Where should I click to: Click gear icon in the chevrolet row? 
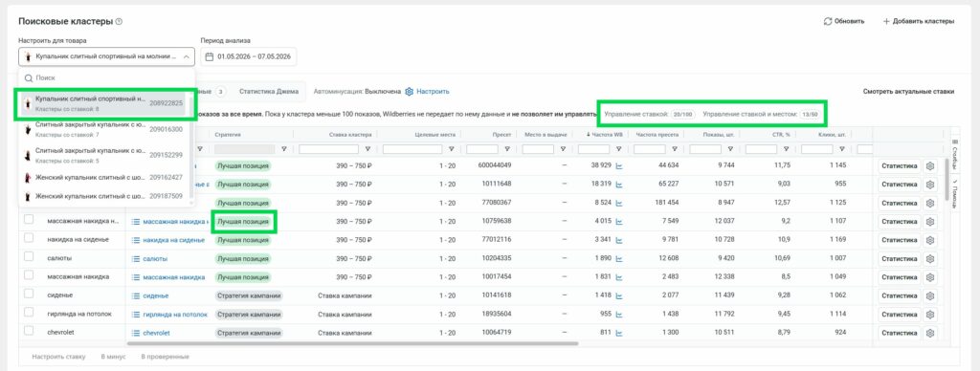pos(930,333)
